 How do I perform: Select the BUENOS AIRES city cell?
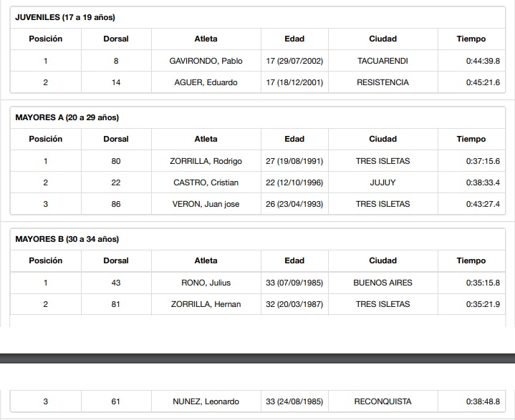pyautogui.click(x=382, y=283)
